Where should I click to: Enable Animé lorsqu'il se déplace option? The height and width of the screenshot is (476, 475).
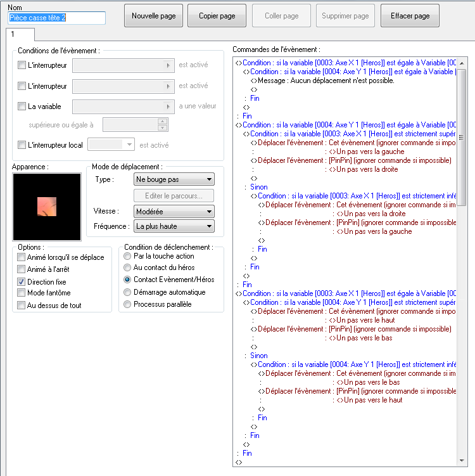pyautogui.click(x=21, y=257)
